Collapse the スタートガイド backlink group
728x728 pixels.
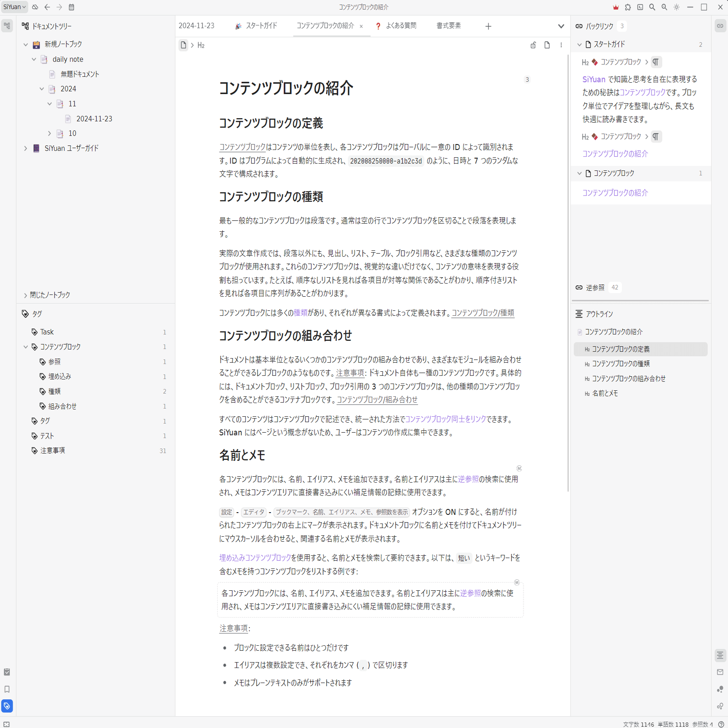(579, 45)
